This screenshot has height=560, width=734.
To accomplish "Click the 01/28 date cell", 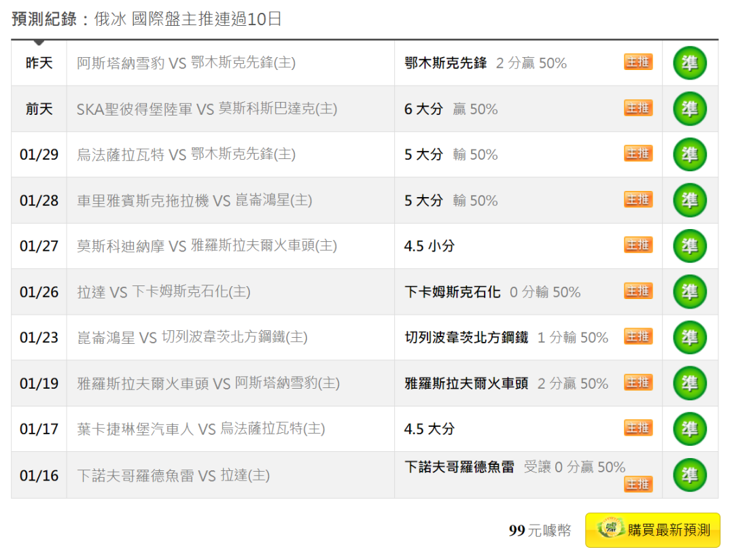I will pos(39,200).
